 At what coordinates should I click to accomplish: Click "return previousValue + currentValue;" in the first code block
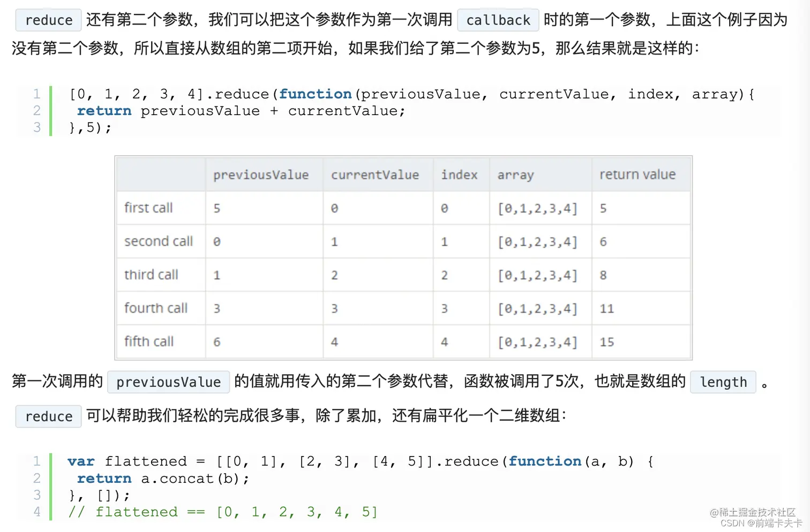tap(242, 111)
